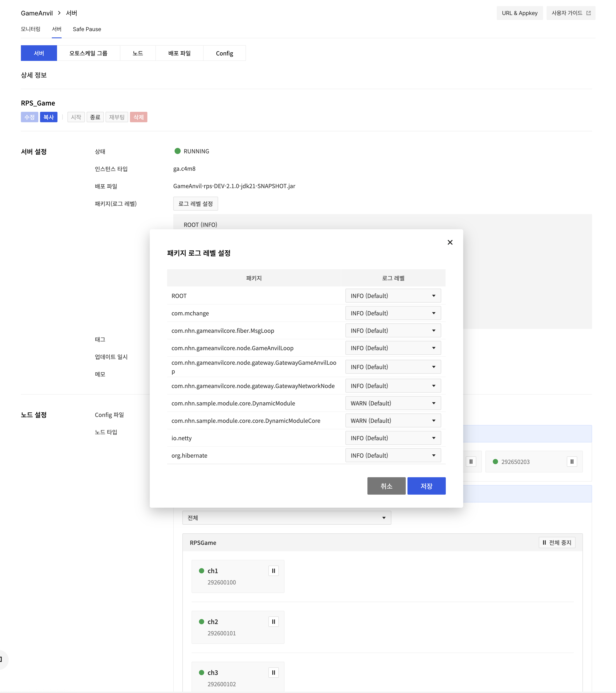This screenshot has height=693, width=616.
Task: Close the package log level dialog
Action: [x=450, y=242]
